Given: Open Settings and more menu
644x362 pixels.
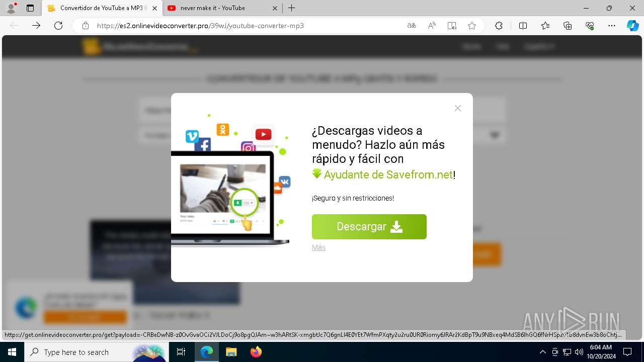Looking at the screenshot, I should point(612,26).
